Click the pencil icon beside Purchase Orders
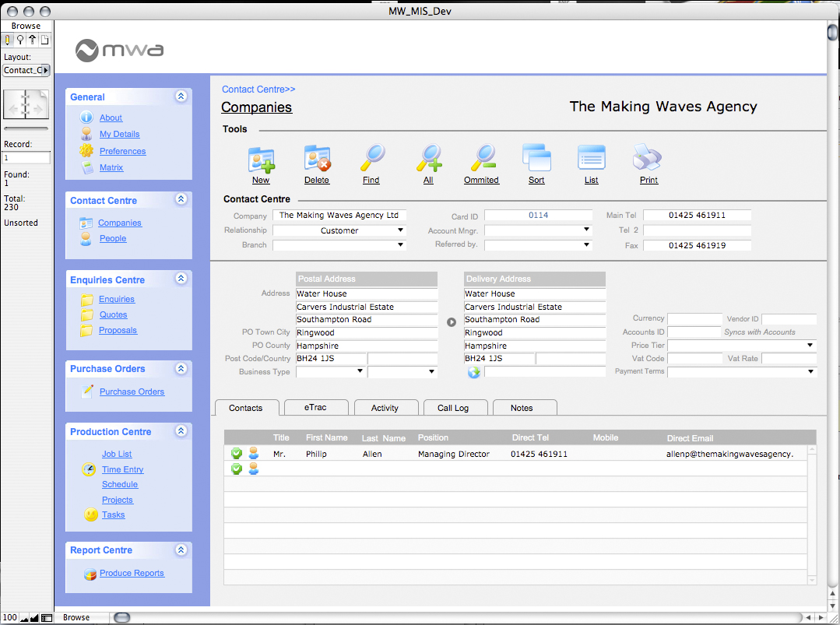Screen dimensions: 840x625 coord(86,392)
